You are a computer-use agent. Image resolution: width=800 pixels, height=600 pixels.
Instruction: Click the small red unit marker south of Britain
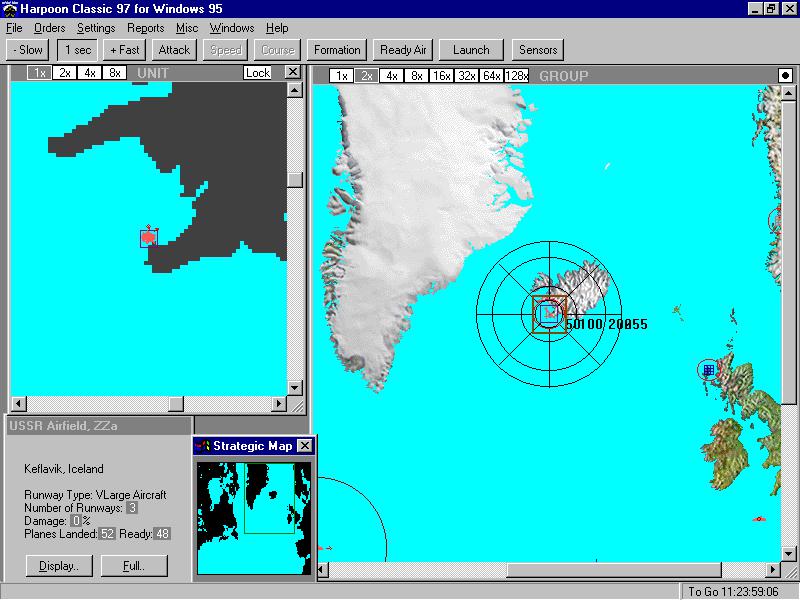tap(759, 519)
